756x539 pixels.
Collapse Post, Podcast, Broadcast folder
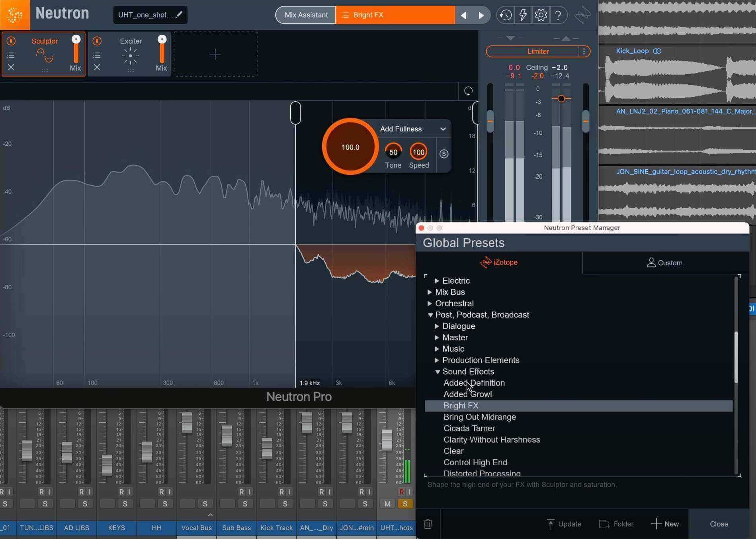(430, 315)
